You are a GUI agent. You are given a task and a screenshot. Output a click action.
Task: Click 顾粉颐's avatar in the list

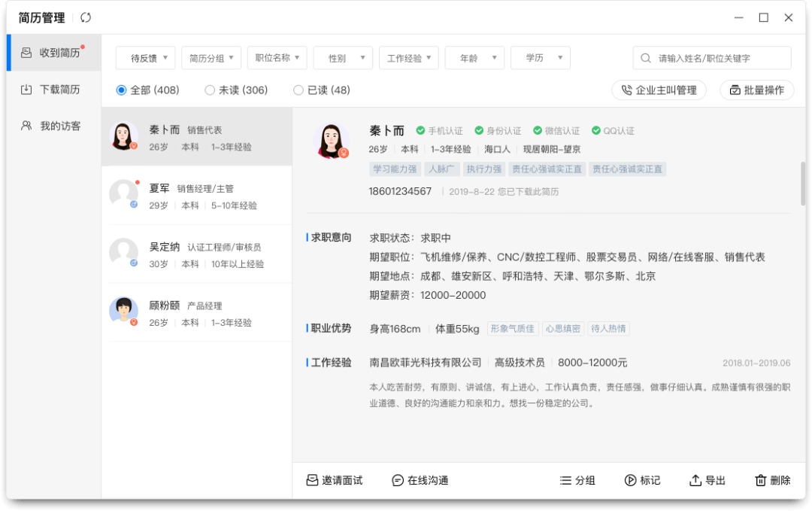pyautogui.click(x=123, y=311)
